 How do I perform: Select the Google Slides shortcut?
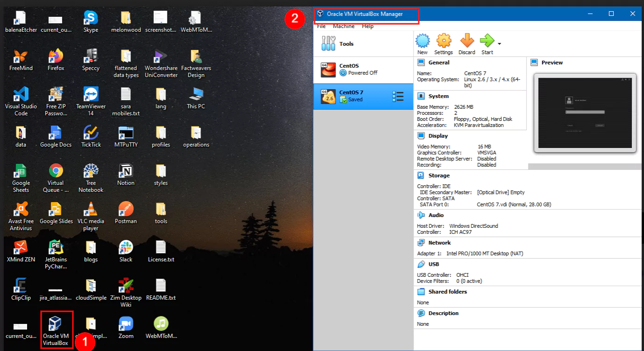point(56,213)
